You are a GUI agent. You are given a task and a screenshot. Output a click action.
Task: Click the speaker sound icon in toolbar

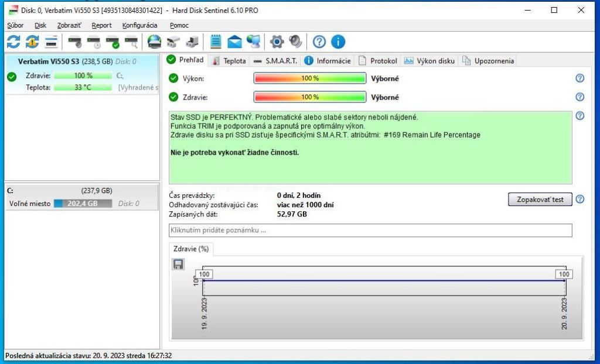point(295,42)
